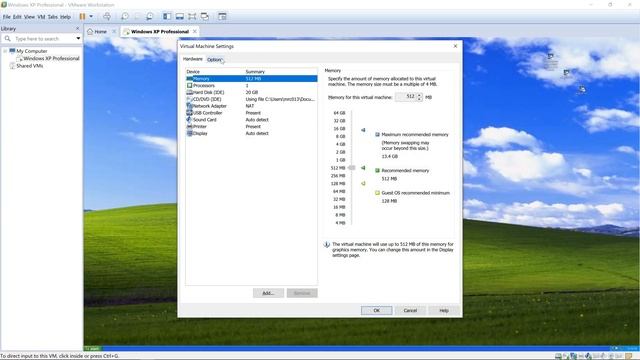640x360 pixels.
Task: Decrease memory with the down stepper arrow
Action: click(419, 99)
